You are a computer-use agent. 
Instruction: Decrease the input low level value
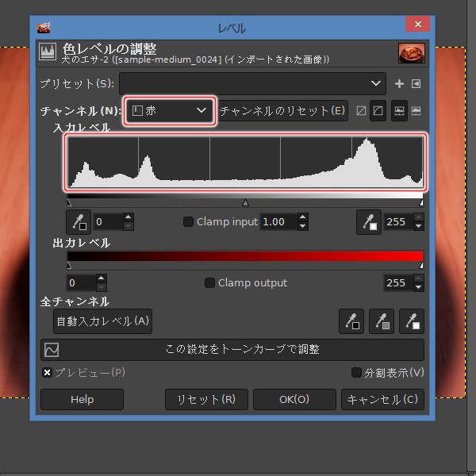(x=129, y=226)
